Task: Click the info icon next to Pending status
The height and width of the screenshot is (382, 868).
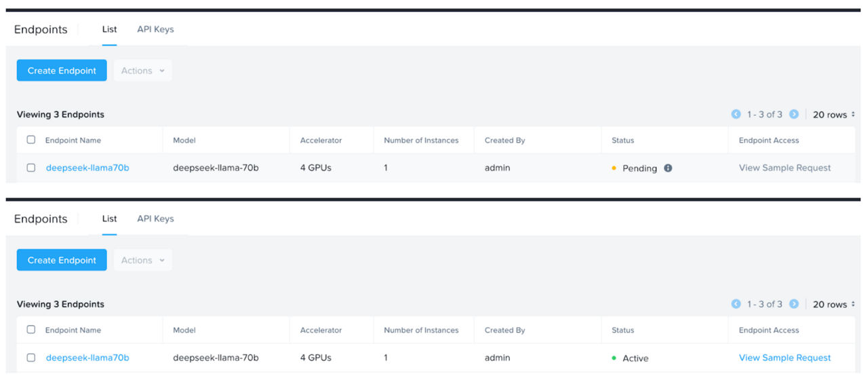Action: click(668, 168)
